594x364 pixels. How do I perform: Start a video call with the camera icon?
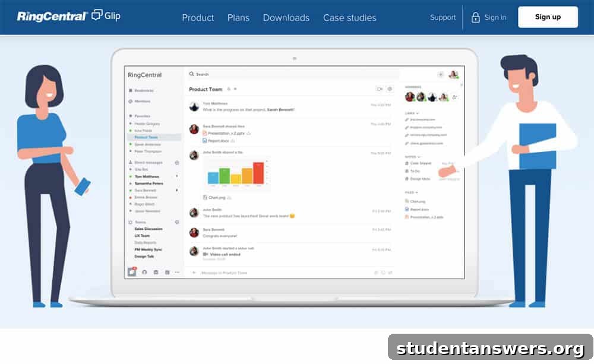click(x=380, y=89)
